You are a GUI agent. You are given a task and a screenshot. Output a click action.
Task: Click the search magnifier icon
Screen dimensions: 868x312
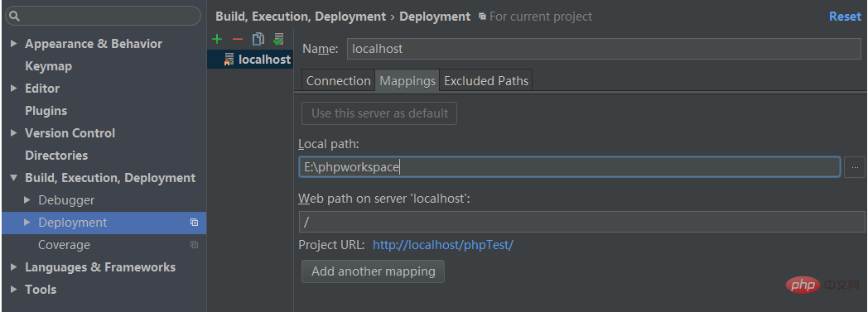14,16
